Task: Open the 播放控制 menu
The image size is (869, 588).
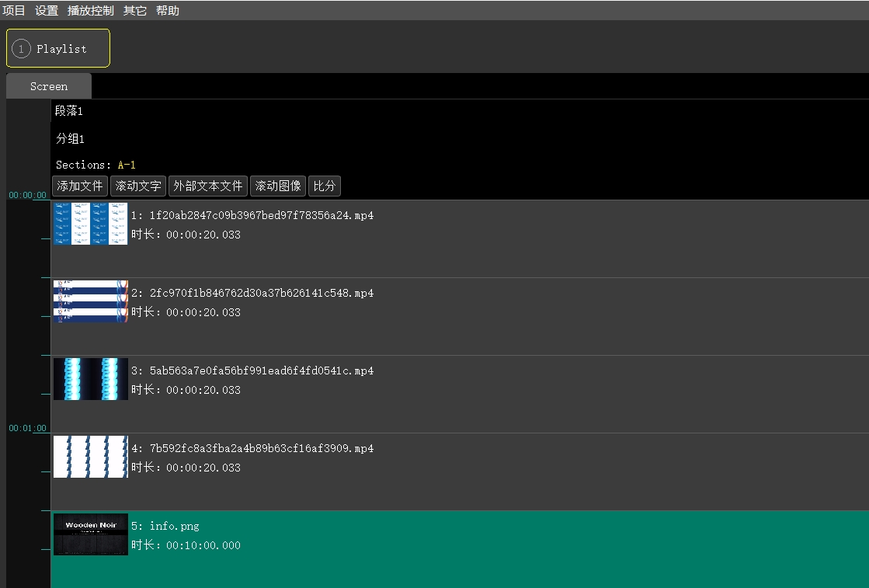Action: point(90,10)
